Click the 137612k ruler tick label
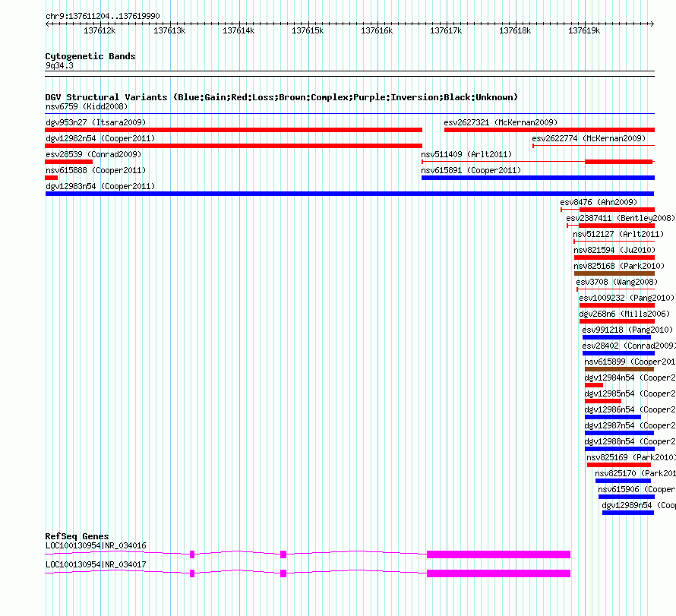The width and height of the screenshot is (676, 616). [100, 30]
